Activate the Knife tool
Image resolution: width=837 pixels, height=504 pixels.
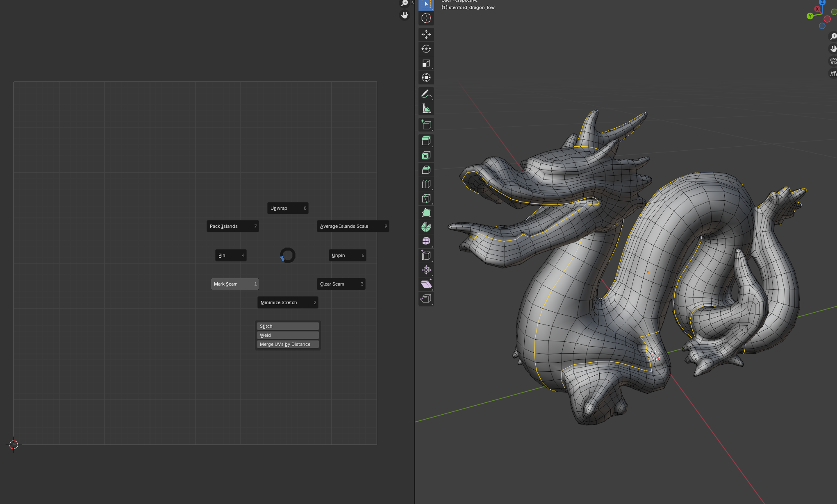[426, 198]
